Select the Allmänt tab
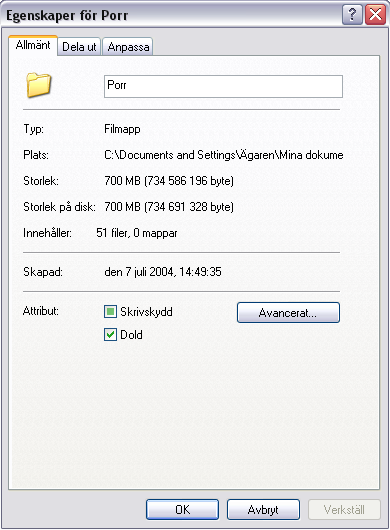This screenshot has height=530, width=390. [33, 45]
